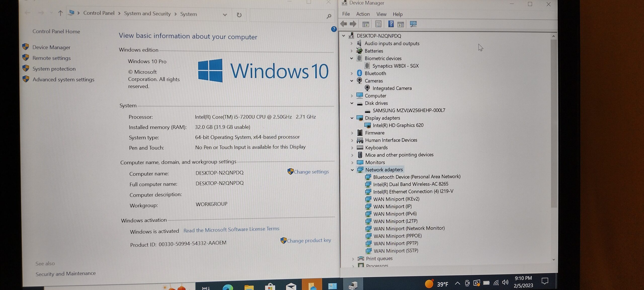
Task: Click scrollbar down arrow in Device Manager
Action: pos(554,259)
